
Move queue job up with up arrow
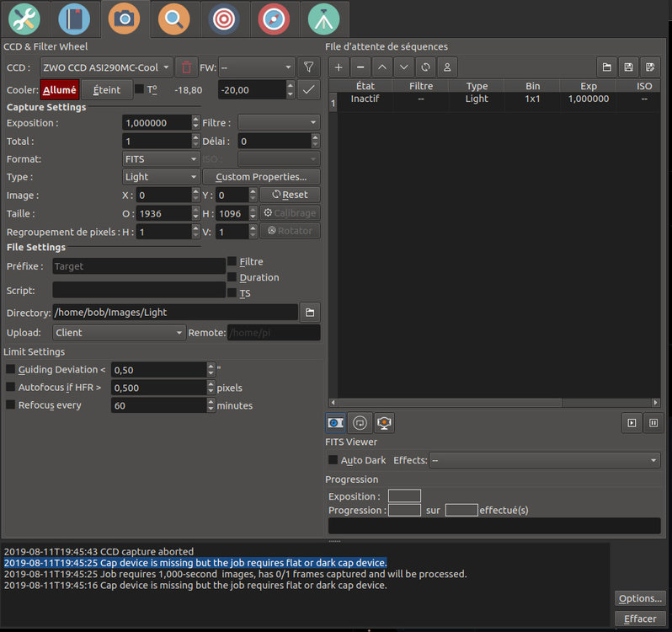pyautogui.click(x=382, y=67)
